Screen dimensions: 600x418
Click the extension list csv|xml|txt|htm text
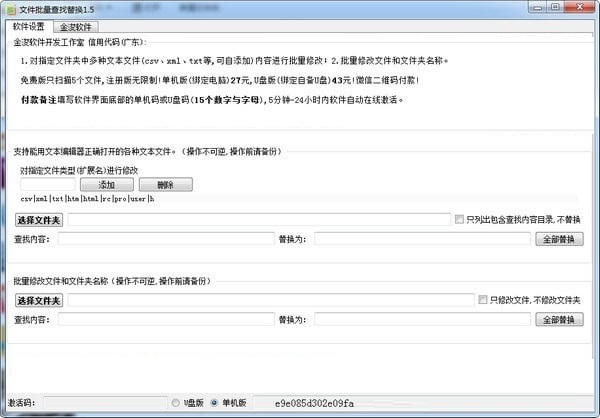(88, 199)
